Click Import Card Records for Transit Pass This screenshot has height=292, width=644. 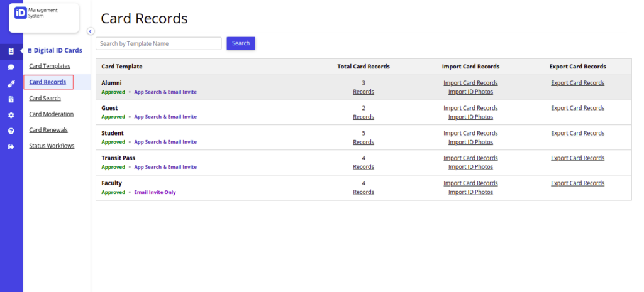coord(470,158)
